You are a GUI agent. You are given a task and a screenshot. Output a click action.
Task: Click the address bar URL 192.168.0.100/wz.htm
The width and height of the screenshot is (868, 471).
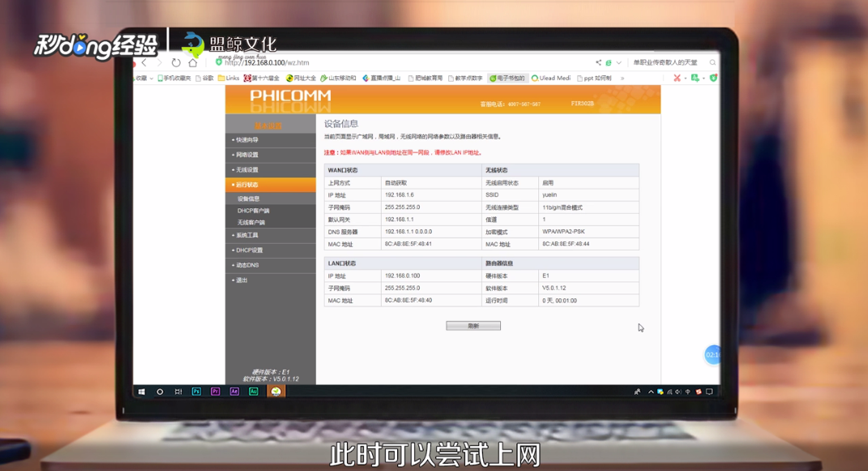pyautogui.click(x=267, y=62)
